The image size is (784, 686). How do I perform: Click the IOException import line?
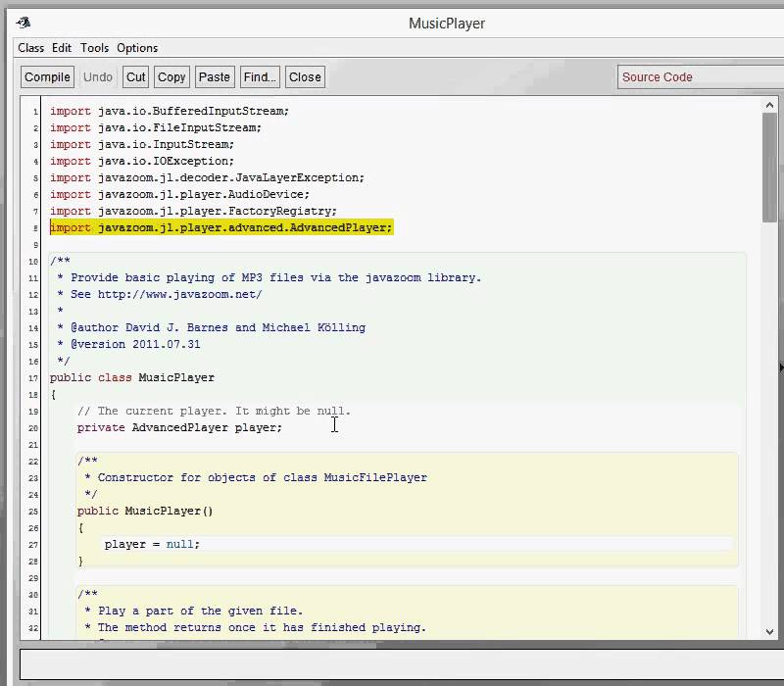[142, 161]
